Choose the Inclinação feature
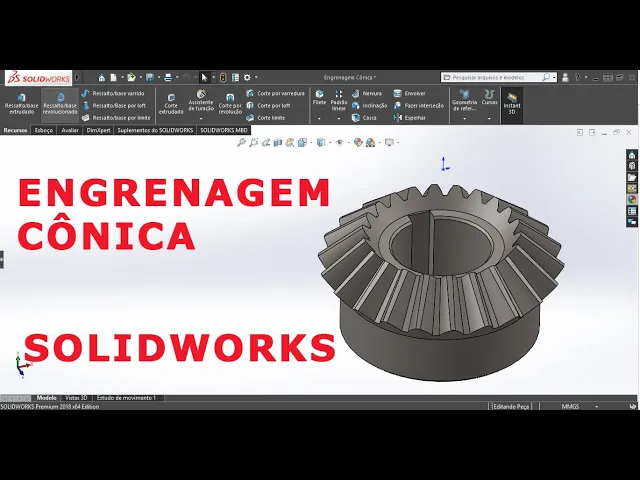The height and width of the screenshot is (480, 640). point(369,106)
